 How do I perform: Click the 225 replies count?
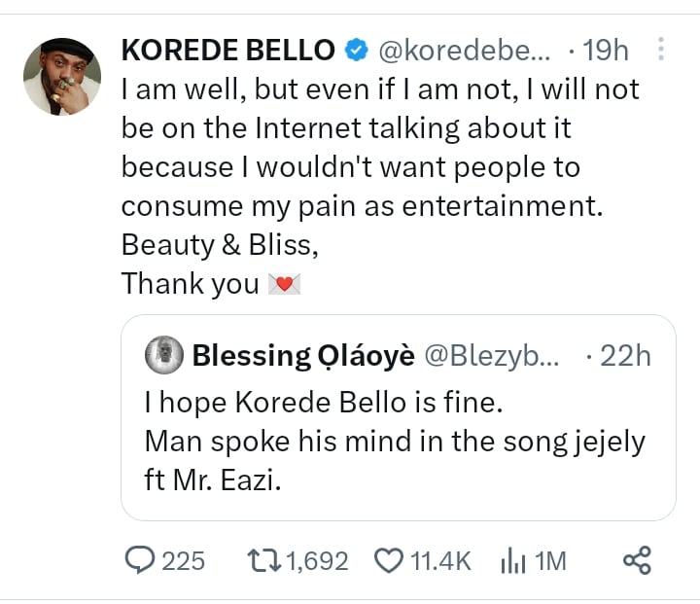(x=183, y=560)
